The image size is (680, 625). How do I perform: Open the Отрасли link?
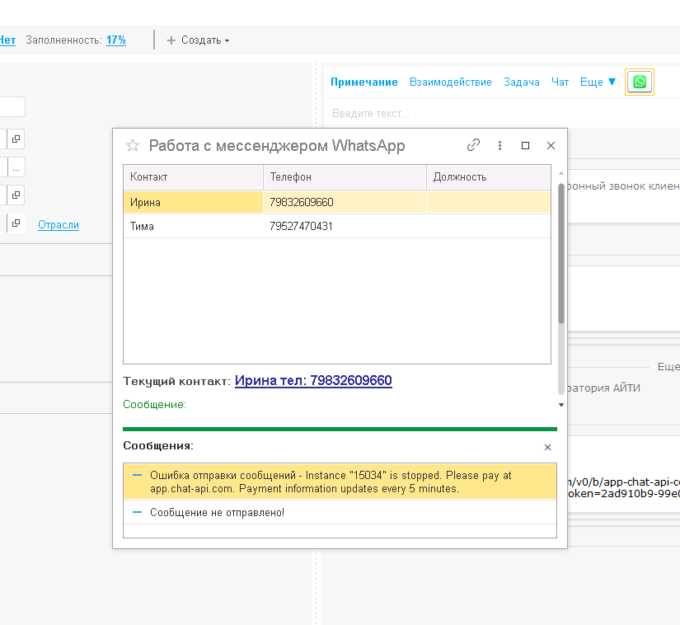point(58,225)
